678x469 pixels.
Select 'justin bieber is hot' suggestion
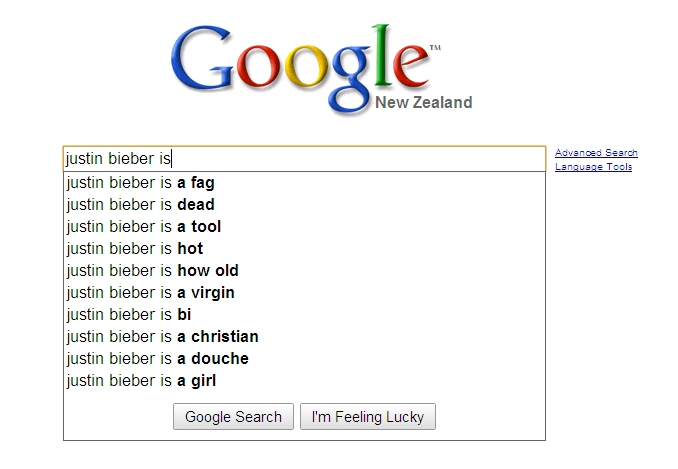pos(134,249)
